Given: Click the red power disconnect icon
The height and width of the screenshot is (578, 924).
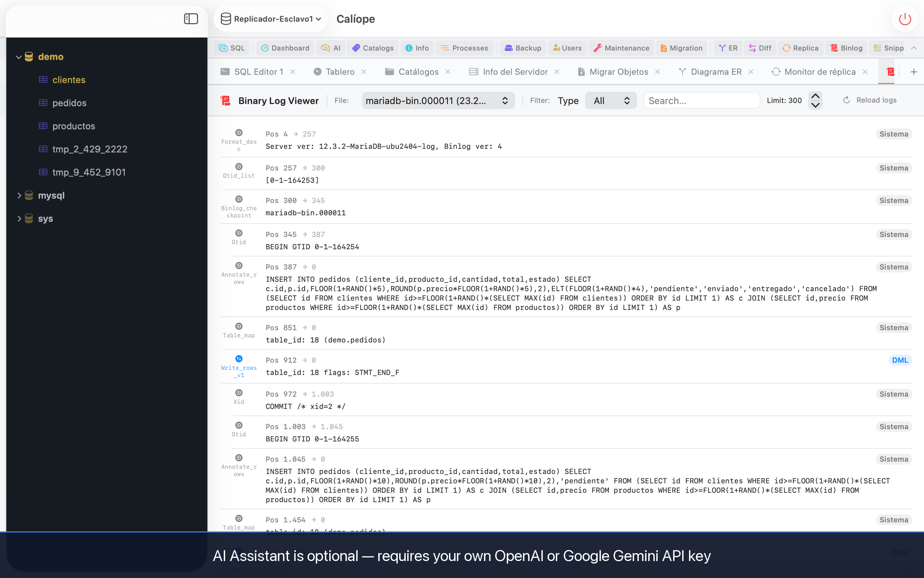Looking at the screenshot, I should [x=905, y=19].
